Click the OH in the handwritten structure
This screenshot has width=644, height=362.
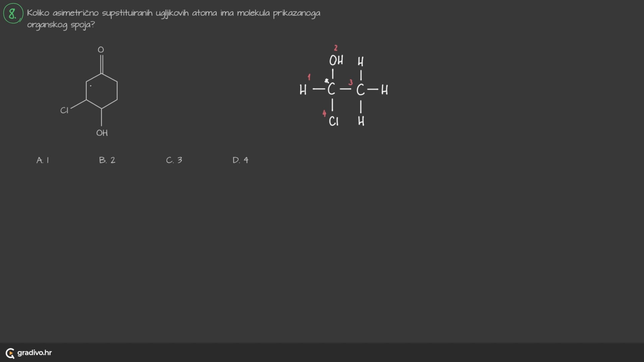pyautogui.click(x=336, y=61)
